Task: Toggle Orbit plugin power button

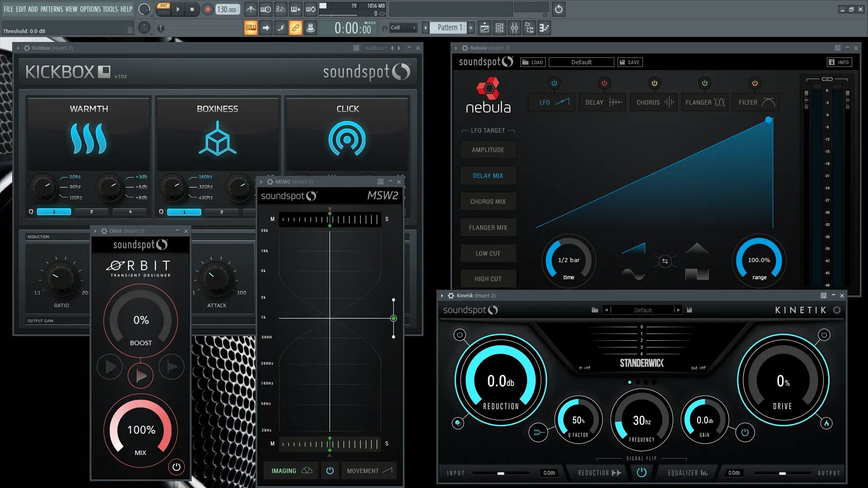Action: pos(176,467)
